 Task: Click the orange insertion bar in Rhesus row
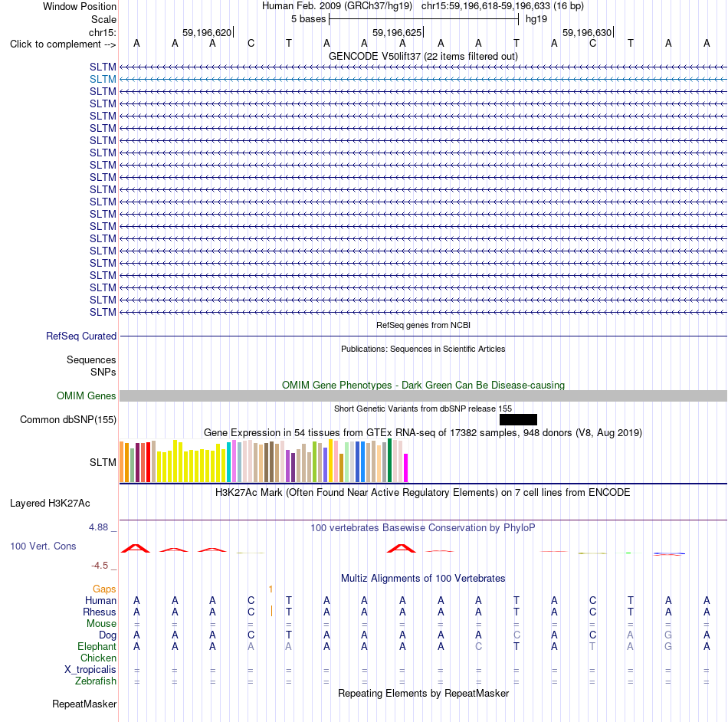pyautogui.click(x=271, y=611)
